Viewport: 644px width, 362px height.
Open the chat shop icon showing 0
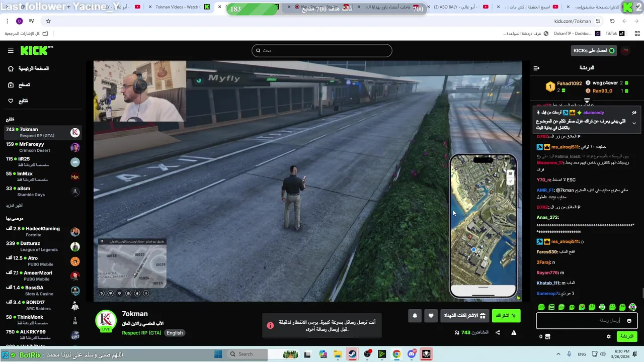(x=545, y=336)
